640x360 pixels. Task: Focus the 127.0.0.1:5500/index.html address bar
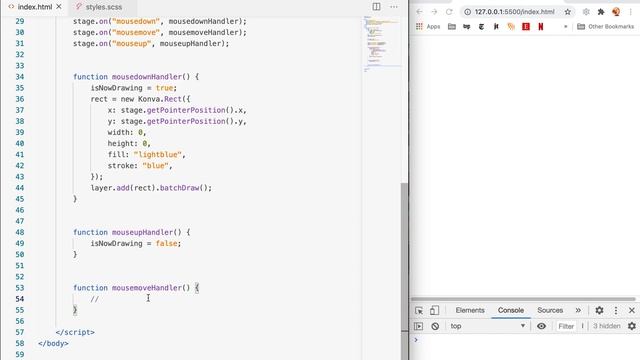pos(514,12)
